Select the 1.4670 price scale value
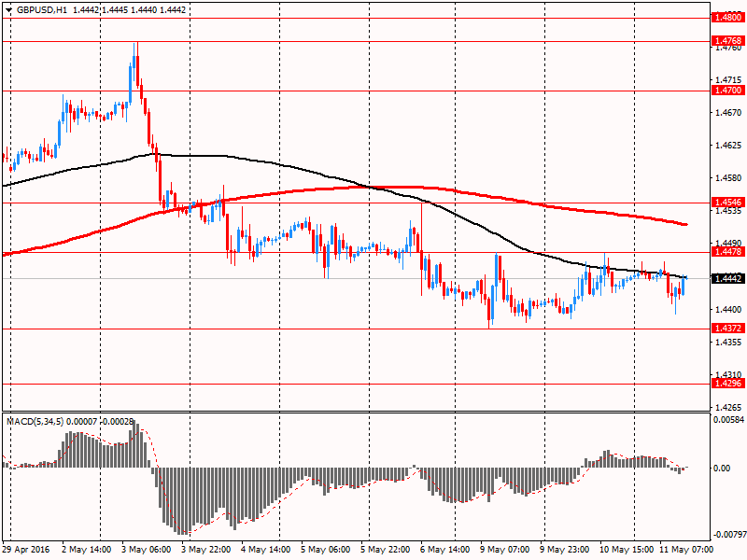This screenshot has height=560, width=747. click(x=729, y=112)
